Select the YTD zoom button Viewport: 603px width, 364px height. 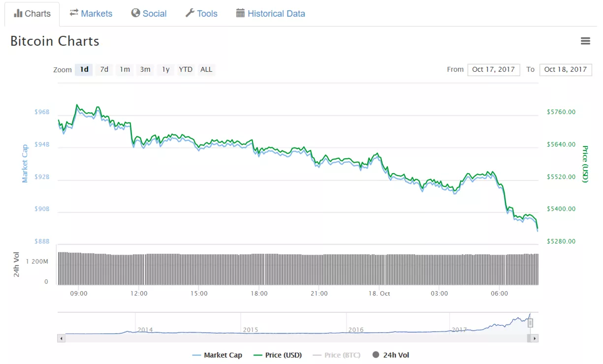coord(186,69)
